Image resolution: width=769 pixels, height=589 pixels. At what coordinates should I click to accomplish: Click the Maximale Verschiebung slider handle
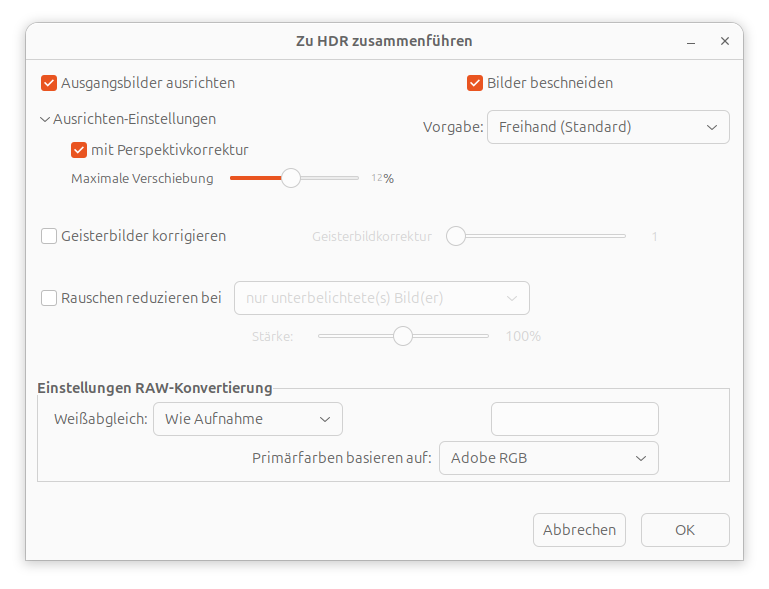click(290, 178)
